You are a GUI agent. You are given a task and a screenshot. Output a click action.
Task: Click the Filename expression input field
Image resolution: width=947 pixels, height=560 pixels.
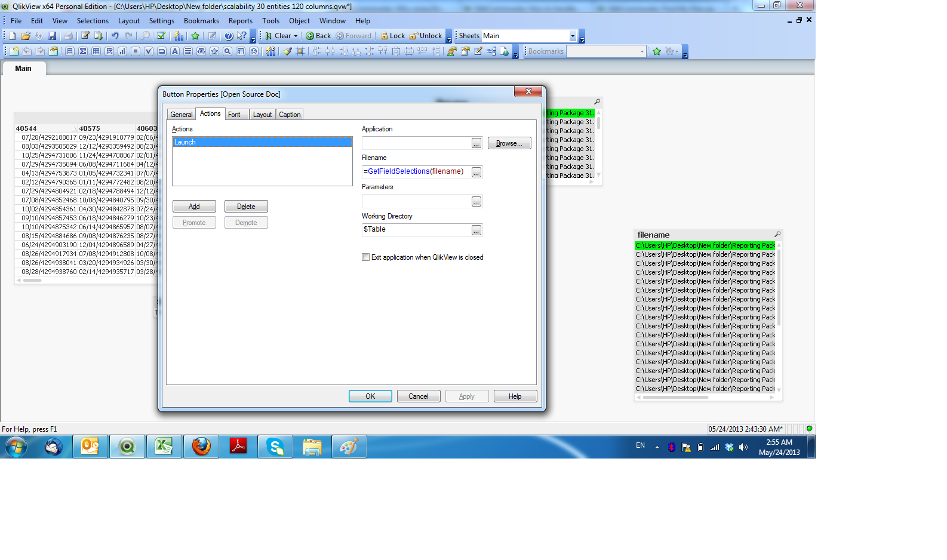click(416, 172)
